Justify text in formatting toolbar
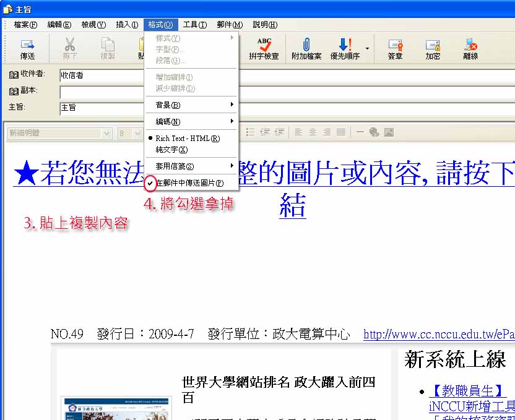 click(341, 132)
